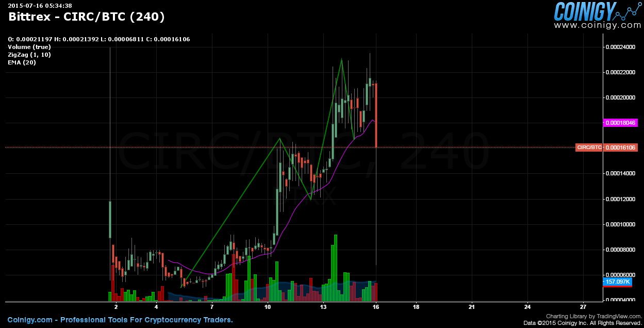Click the magenta EMA value tag 0.00018046

(620, 123)
